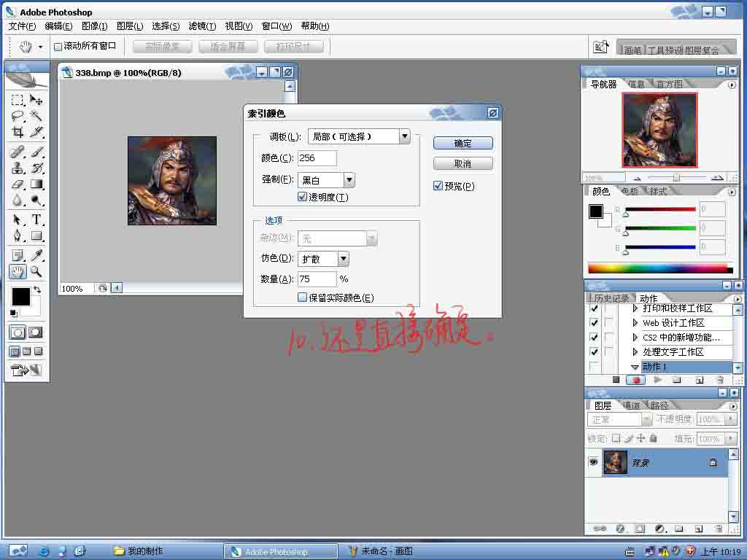
Task: Enable Preserve Exact Colors checkbox
Action: pos(302,297)
